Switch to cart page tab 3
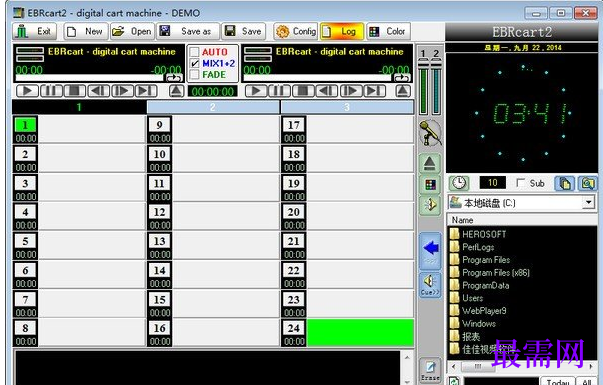Image resolution: width=603 pixels, height=385 pixels. coord(347,107)
